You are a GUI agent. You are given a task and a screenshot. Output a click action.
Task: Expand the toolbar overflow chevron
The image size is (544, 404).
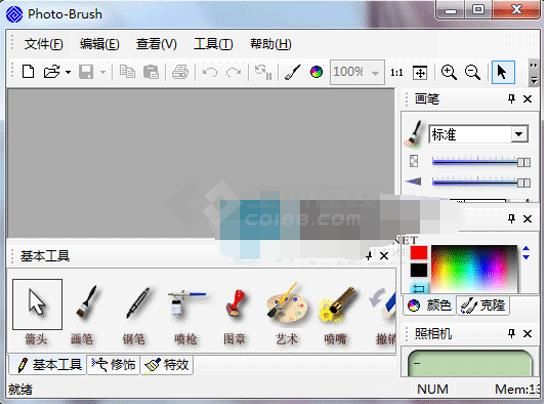(533, 73)
